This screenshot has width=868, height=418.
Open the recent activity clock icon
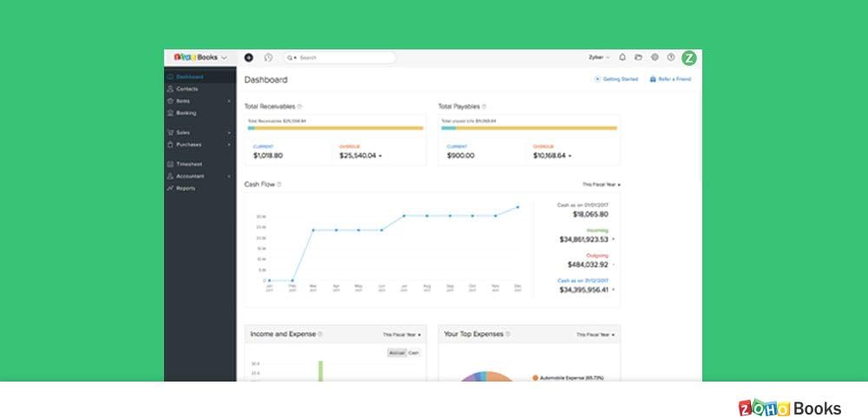[x=268, y=57]
